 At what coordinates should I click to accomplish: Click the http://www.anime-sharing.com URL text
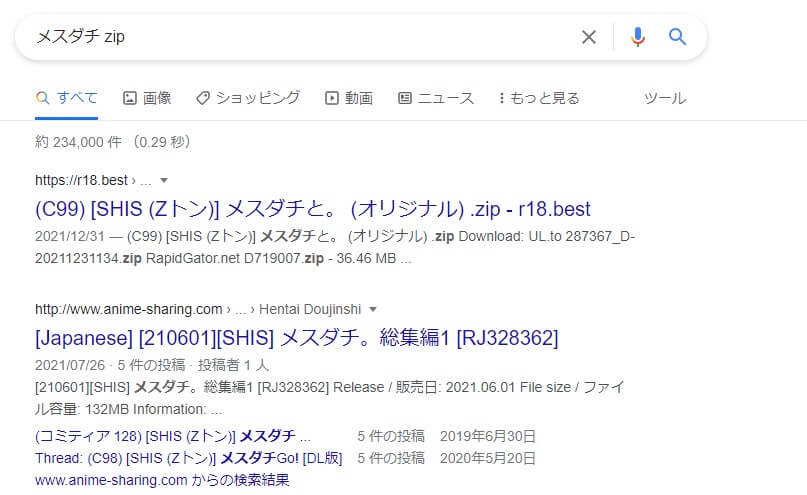pos(129,309)
